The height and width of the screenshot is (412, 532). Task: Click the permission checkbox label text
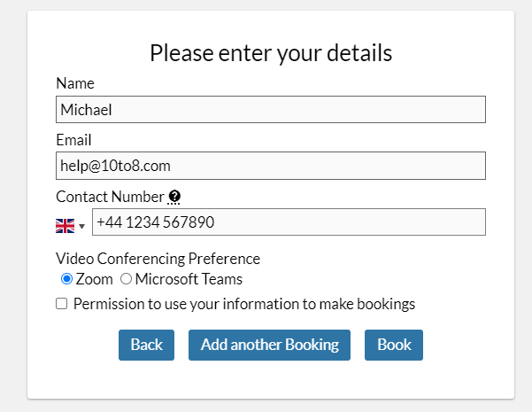pyautogui.click(x=244, y=304)
